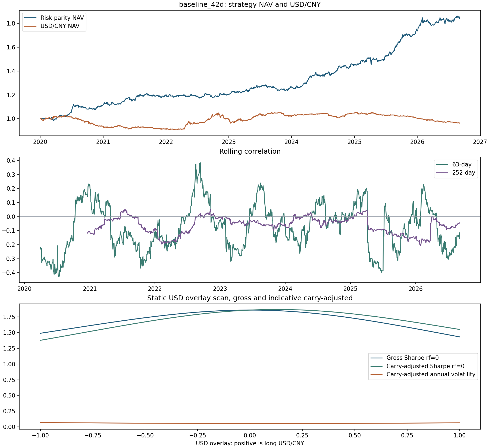Click the Gross Sharpe rf=0 legend entry
489x448 pixels.
pyautogui.click(x=413, y=358)
